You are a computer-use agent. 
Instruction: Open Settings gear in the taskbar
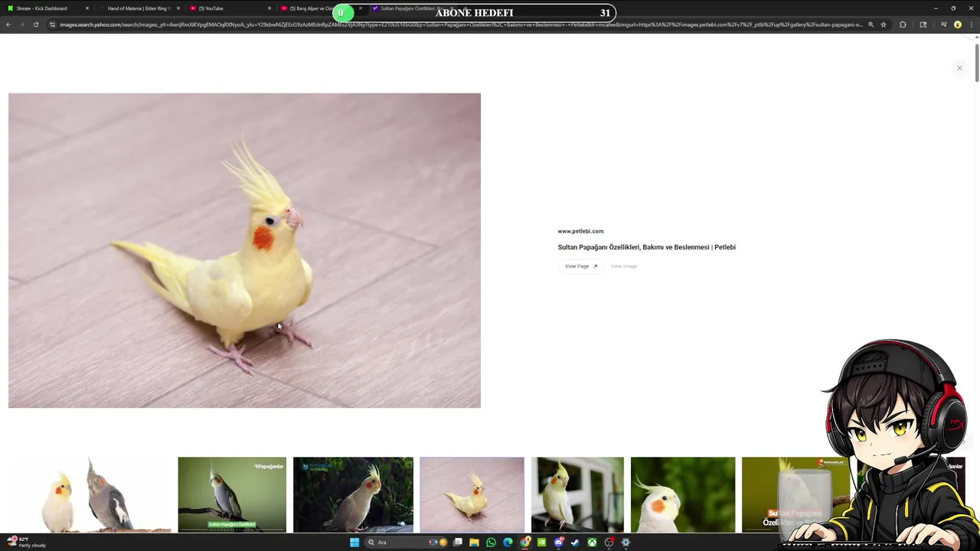[x=626, y=543]
